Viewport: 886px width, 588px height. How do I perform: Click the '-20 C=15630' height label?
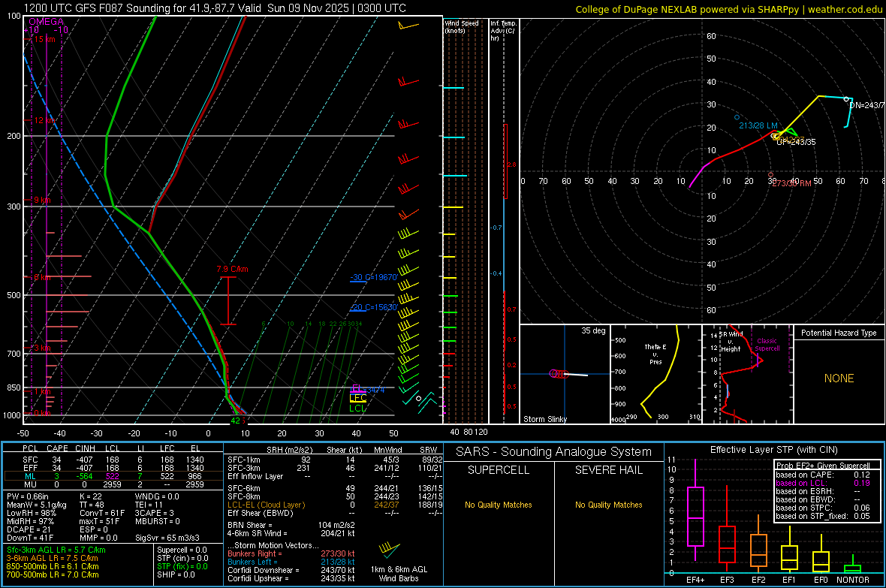click(x=373, y=308)
